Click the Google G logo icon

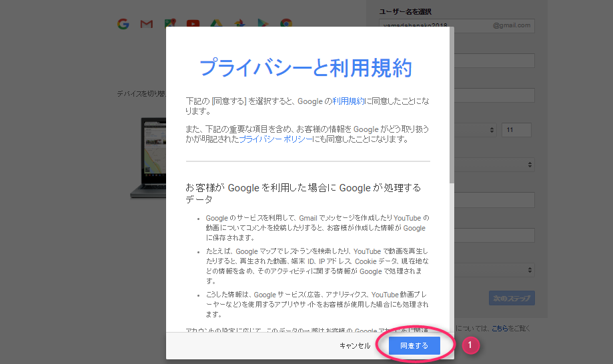123,24
